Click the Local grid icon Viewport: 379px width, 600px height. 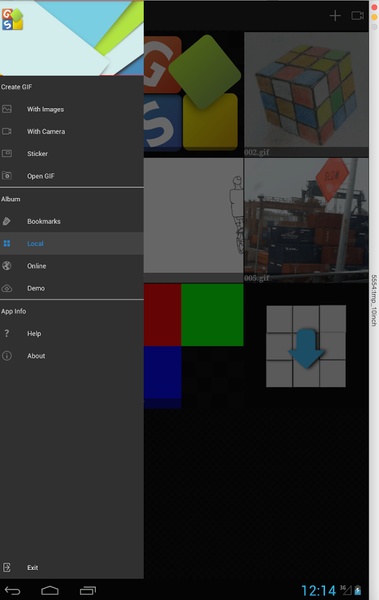pyautogui.click(x=7, y=243)
